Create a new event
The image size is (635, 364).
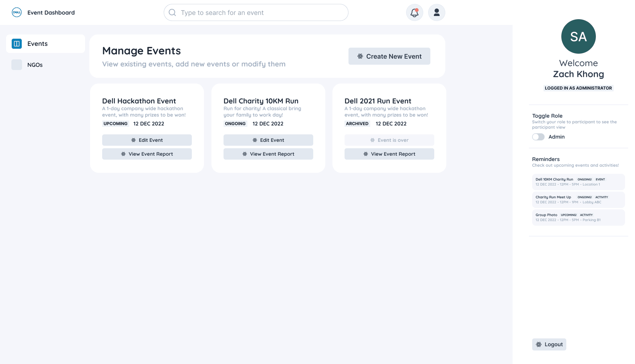(x=389, y=56)
